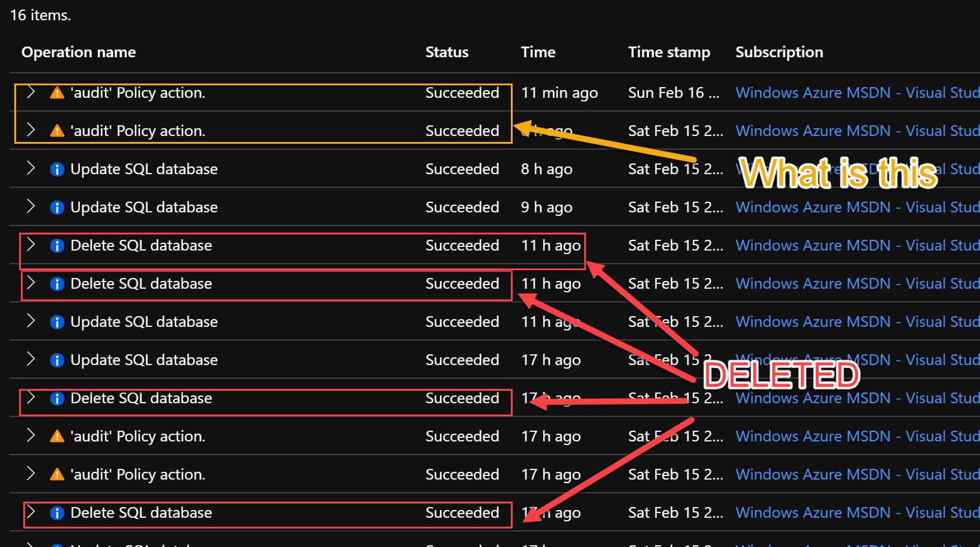This screenshot has width=980, height=547.
Task: Expand the last Delete SQL database row
Action: coord(31,512)
